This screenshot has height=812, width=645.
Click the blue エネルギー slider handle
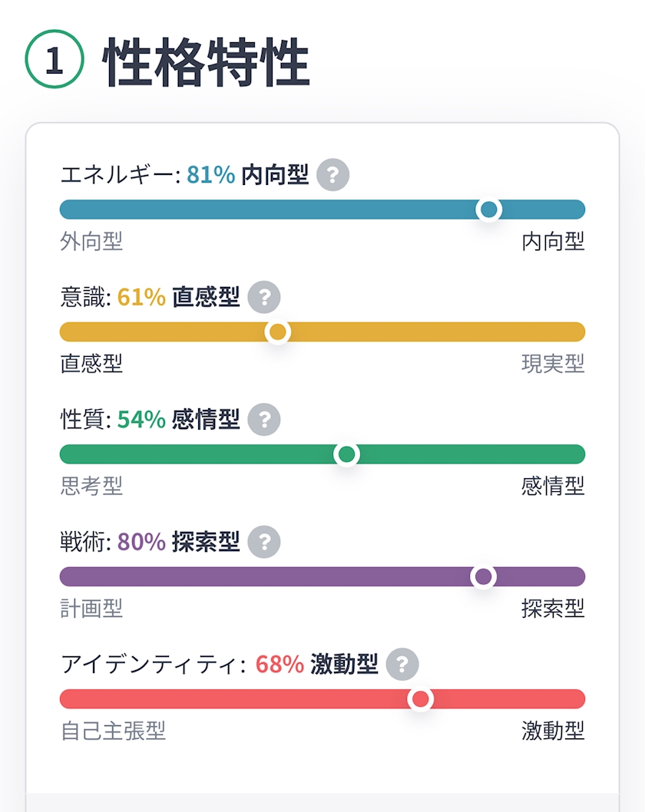[x=488, y=210]
